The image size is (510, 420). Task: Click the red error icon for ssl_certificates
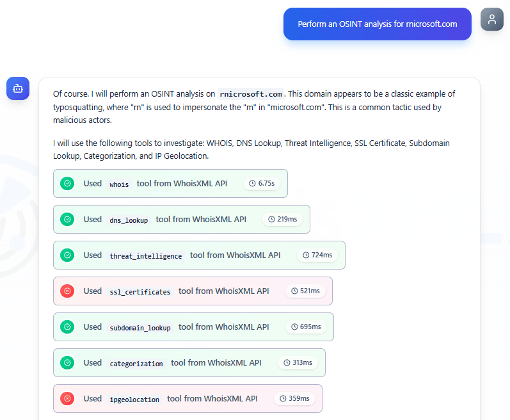click(x=67, y=291)
